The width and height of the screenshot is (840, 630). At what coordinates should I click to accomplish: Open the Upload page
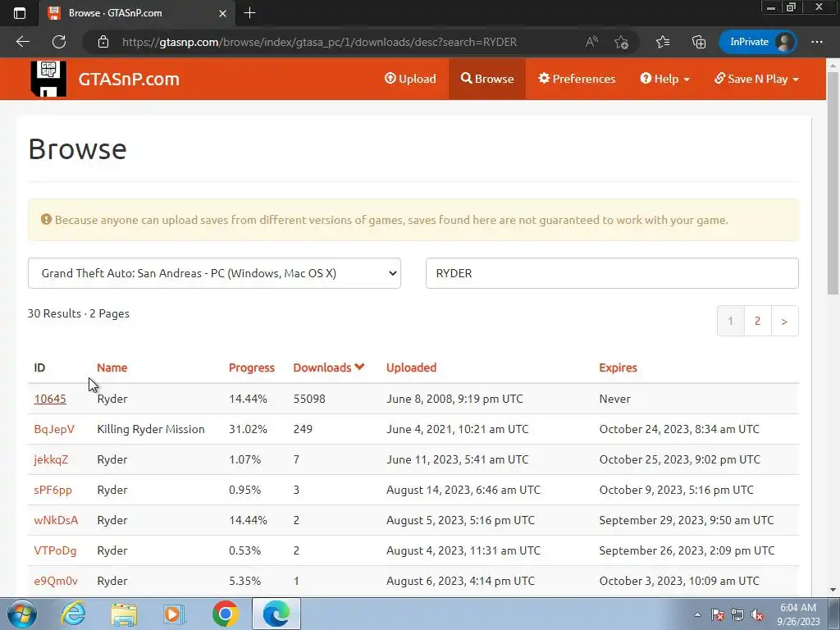(410, 79)
